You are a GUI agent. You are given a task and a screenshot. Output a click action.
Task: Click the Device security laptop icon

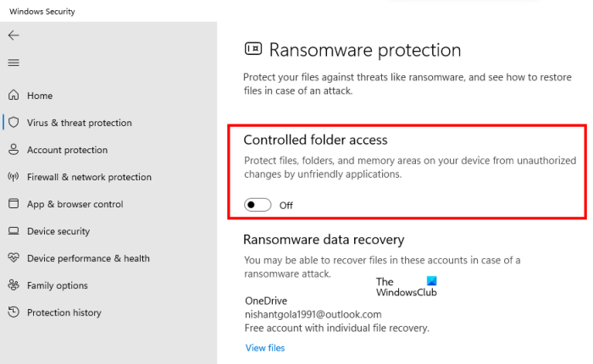14,231
